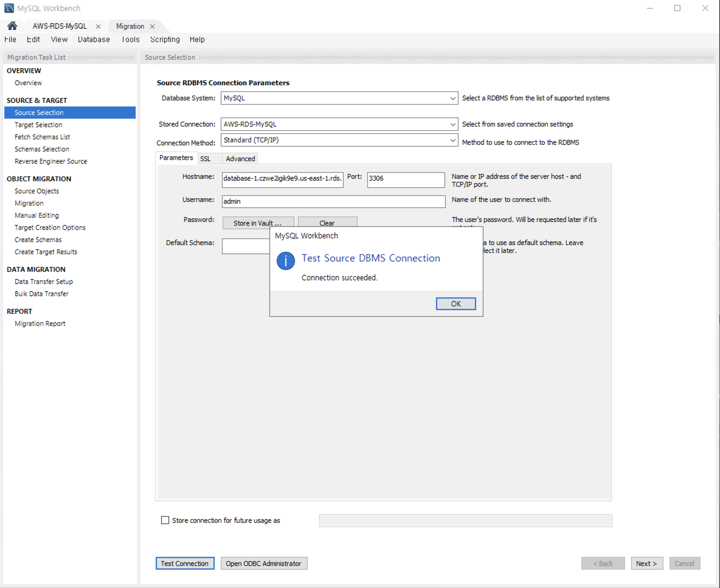Image resolution: width=720 pixels, height=588 pixels.
Task: Open the Database menu
Action: click(x=94, y=40)
